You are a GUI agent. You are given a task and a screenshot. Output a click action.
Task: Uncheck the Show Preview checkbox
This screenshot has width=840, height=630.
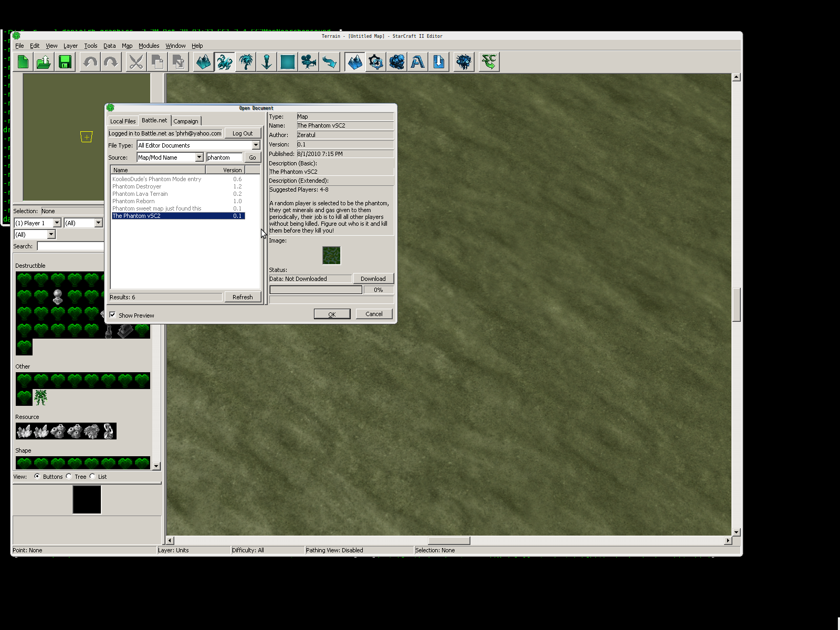(x=113, y=315)
